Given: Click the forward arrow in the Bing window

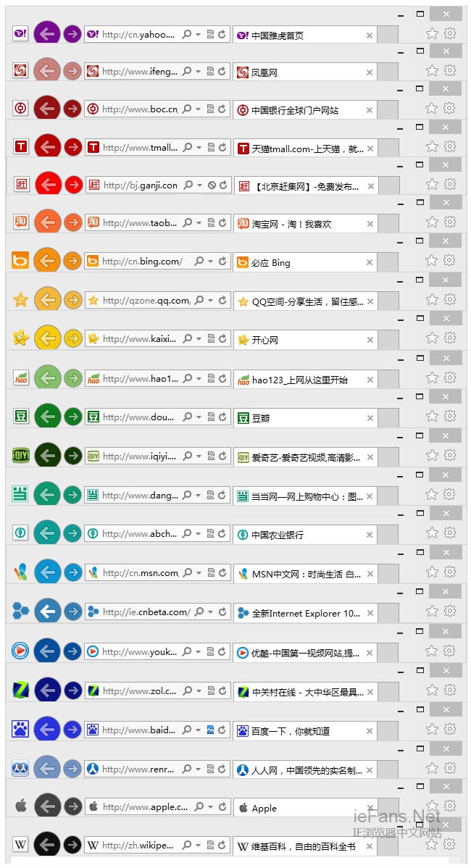Looking at the screenshot, I should click(x=72, y=261).
